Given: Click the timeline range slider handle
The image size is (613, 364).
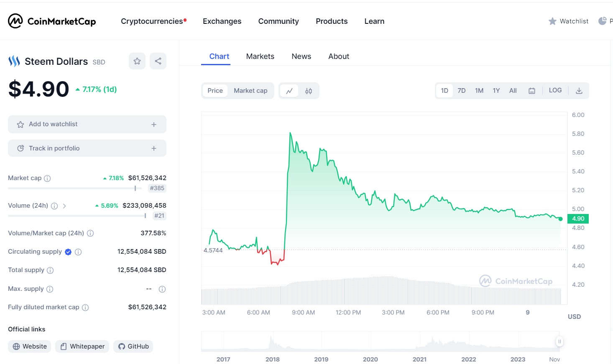Looking at the screenshot, I should click(x=559, y=341).
